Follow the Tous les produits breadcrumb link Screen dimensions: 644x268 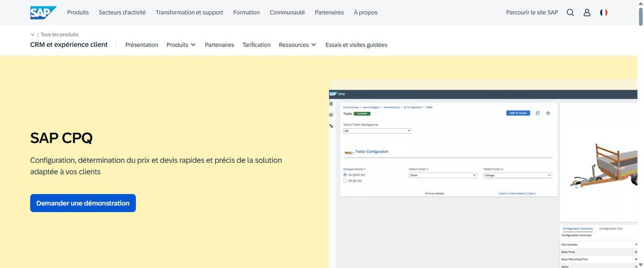point(60,34)
